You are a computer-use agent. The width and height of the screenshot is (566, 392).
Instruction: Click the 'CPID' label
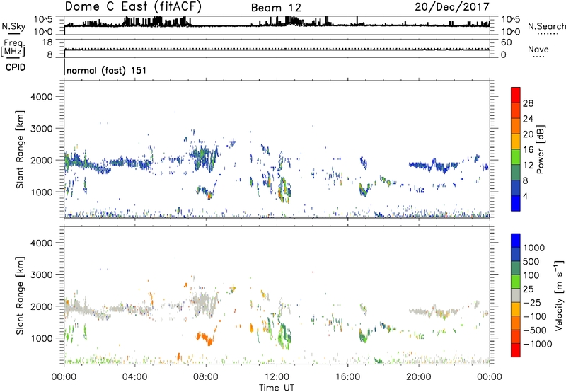click(16, 67)
